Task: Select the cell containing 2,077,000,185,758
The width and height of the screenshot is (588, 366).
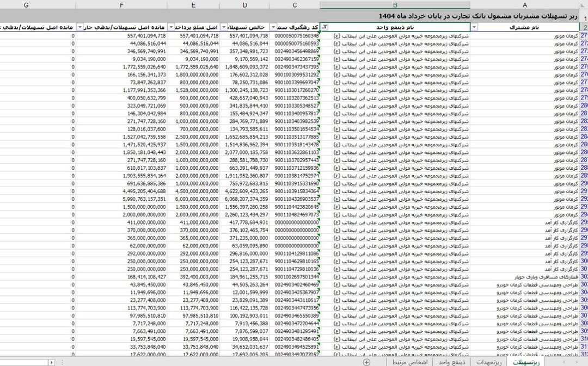Action: 245,152
